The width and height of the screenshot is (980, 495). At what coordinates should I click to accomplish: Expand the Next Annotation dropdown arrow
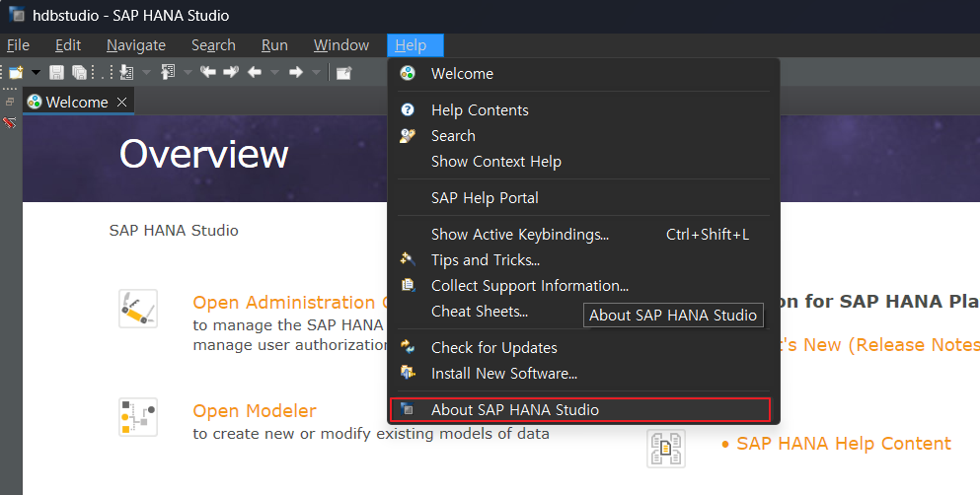point(147,72)
